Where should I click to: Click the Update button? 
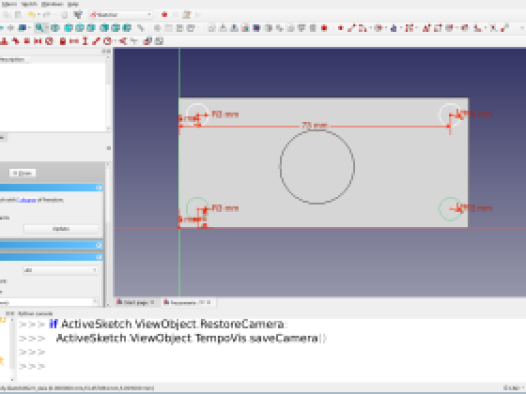(61, 229)
